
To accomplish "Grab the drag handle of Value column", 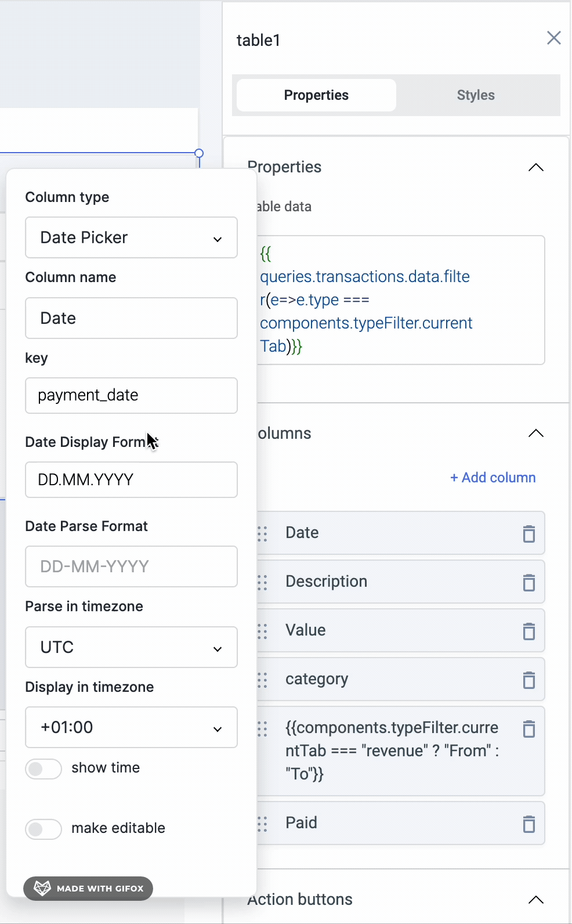I will click(x=263, y=631).
